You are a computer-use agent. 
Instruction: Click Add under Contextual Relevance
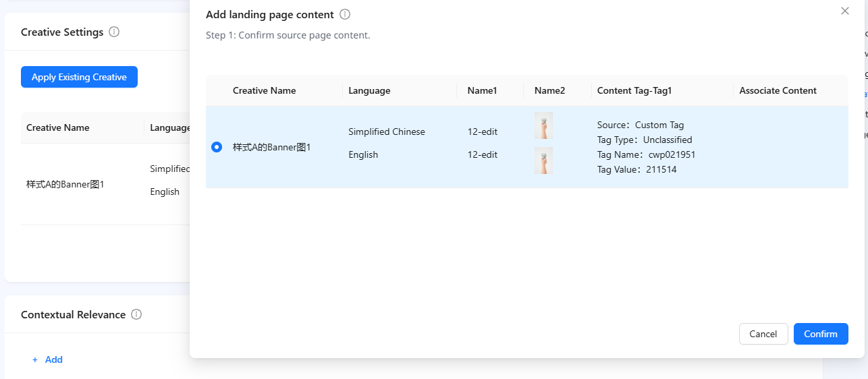coord(47,359)
